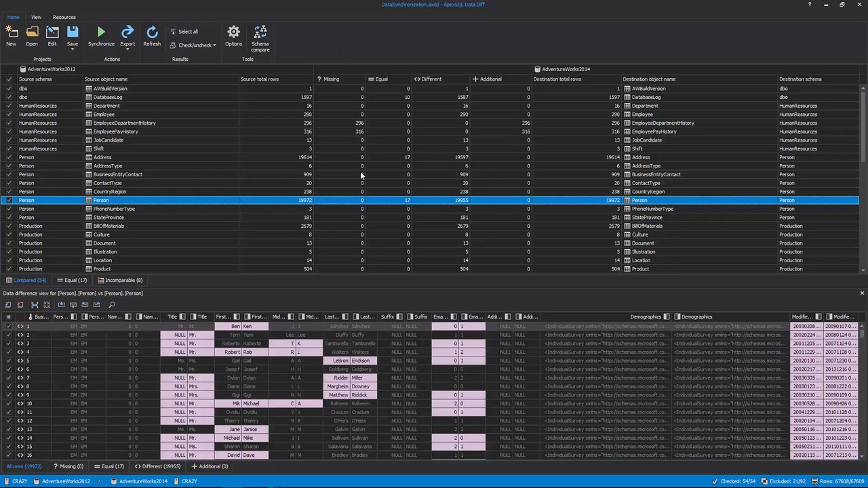Create a New project
Viewport: 868px width, 488px height.
(11, 35)
